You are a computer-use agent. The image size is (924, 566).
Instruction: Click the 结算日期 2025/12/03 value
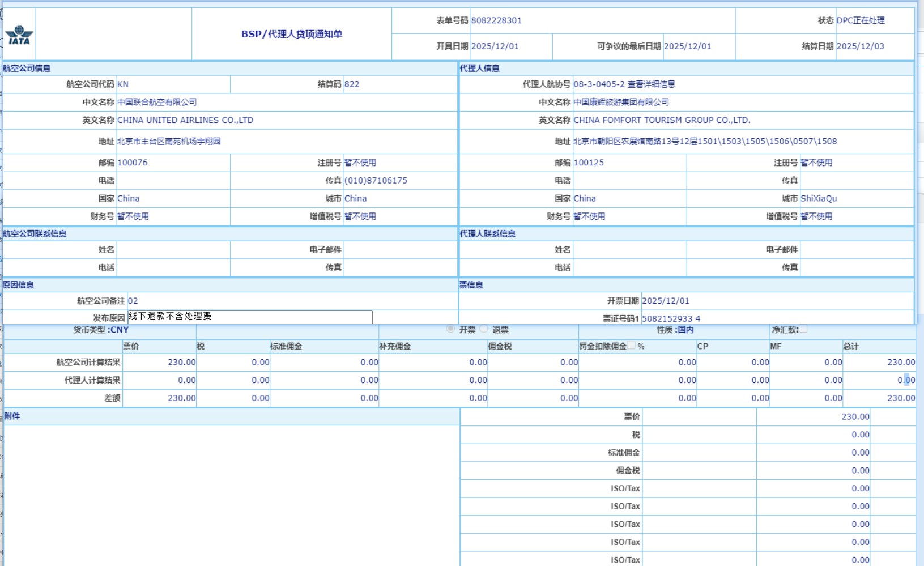tap(860, 46)
